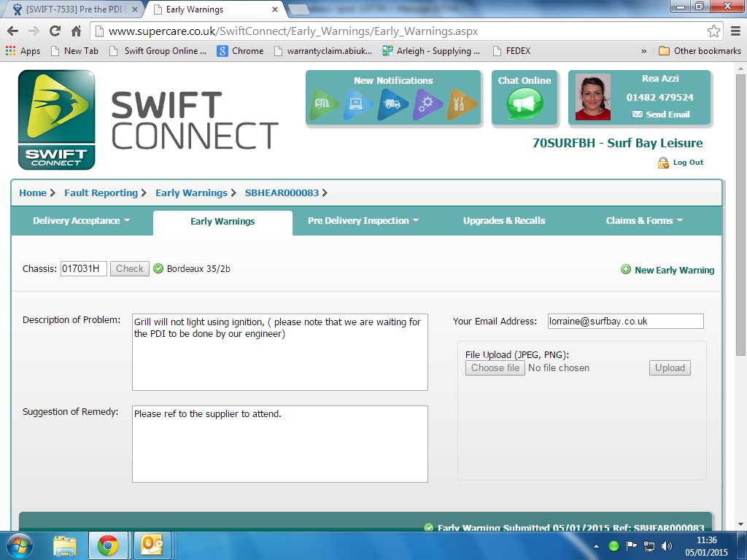Show hidden tray icons arrow
747x560 pixels.
tap(596, 546)
